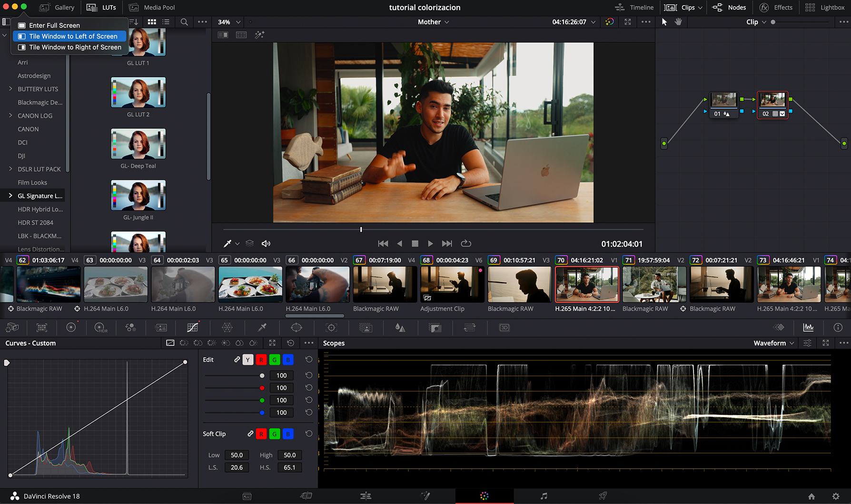Image resolution: width=851 pixels, height=504 pixels.
Task: Toggle Soft Clip blue channel
Action: click(x=288, y=434)
